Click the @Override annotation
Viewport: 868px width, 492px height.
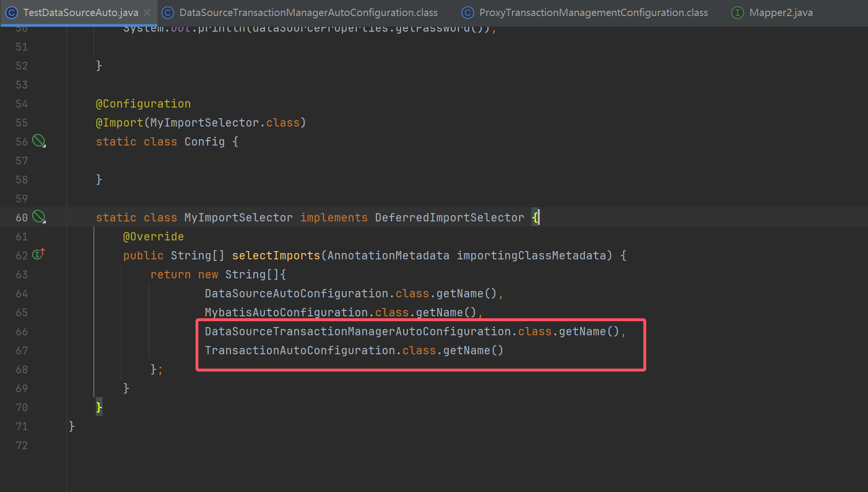pos(154,237)
